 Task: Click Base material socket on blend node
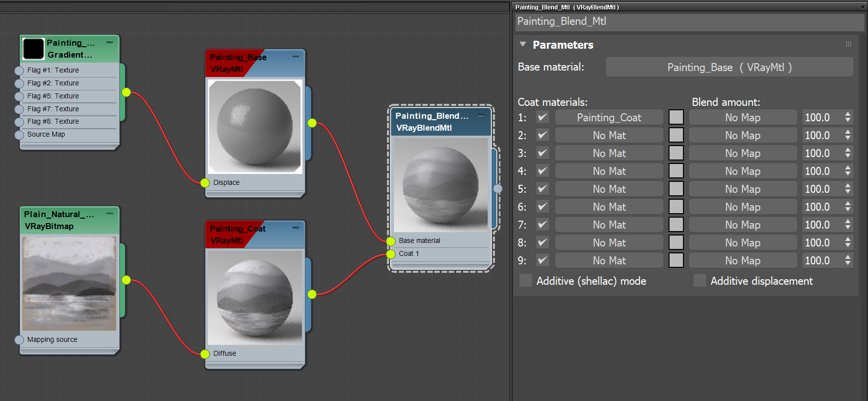click(x=391, y=241)
